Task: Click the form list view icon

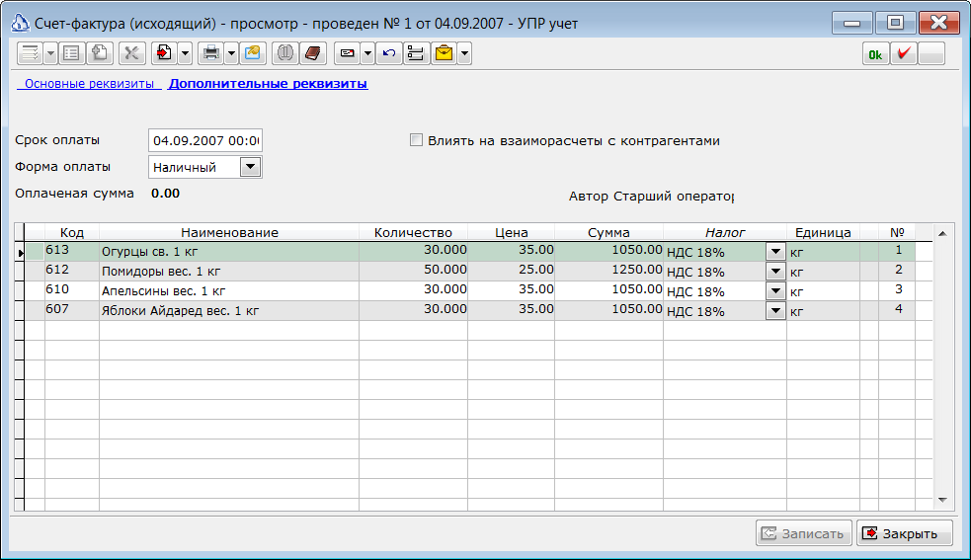Action: point(71,53)
